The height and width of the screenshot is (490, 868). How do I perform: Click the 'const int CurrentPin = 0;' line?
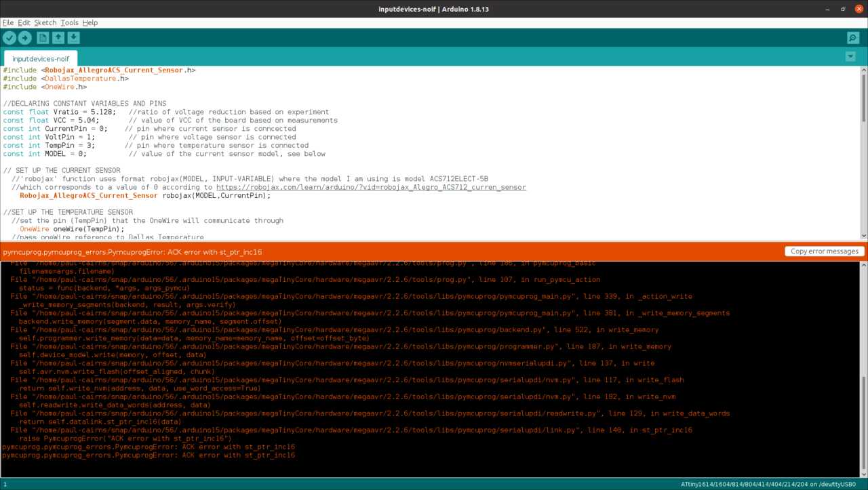tap(55, 129)
